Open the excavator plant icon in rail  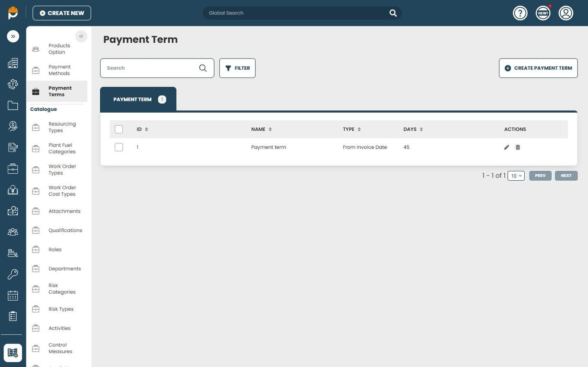(x=13, y=253)
